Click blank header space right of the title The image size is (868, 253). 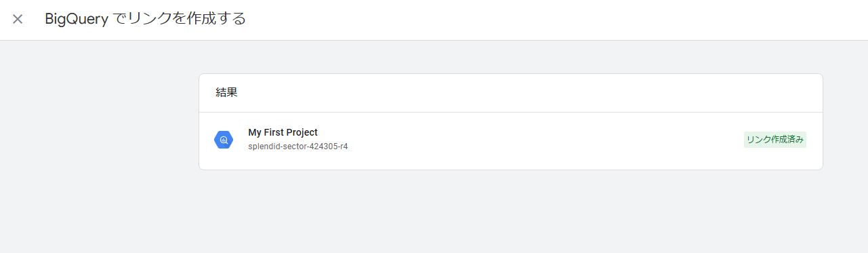point(556,20)
